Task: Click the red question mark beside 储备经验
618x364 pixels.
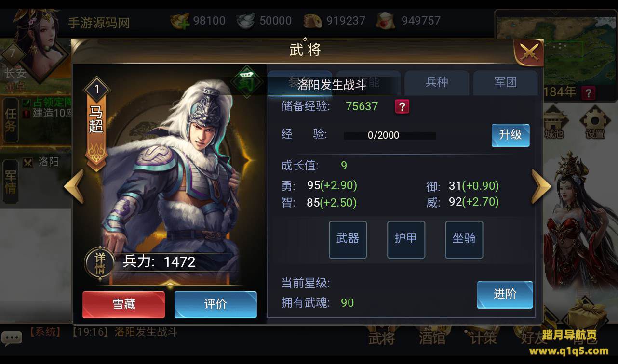Action: pyautogui.click(x=402, y=106)
